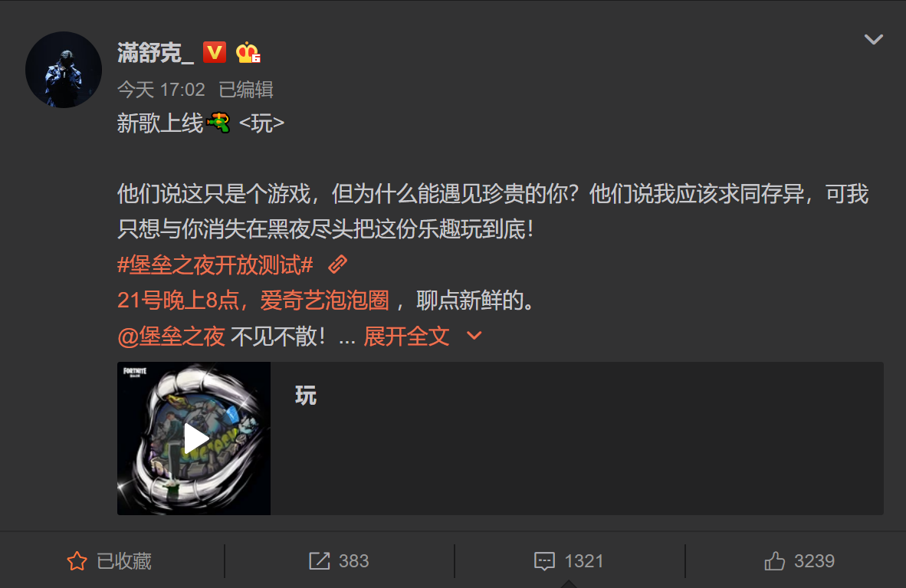The image size is (906, 588).
Task: Click the chevron next to 展开全文
Action: pos(474,336)
